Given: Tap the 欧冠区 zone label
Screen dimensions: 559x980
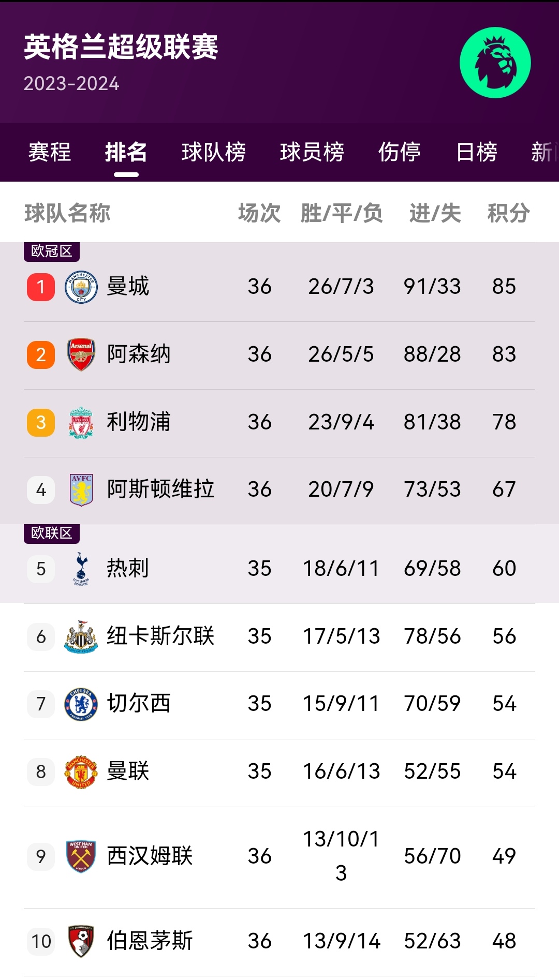Looking at the screenshot, I should pyautogui.click(x=52, y=251).
